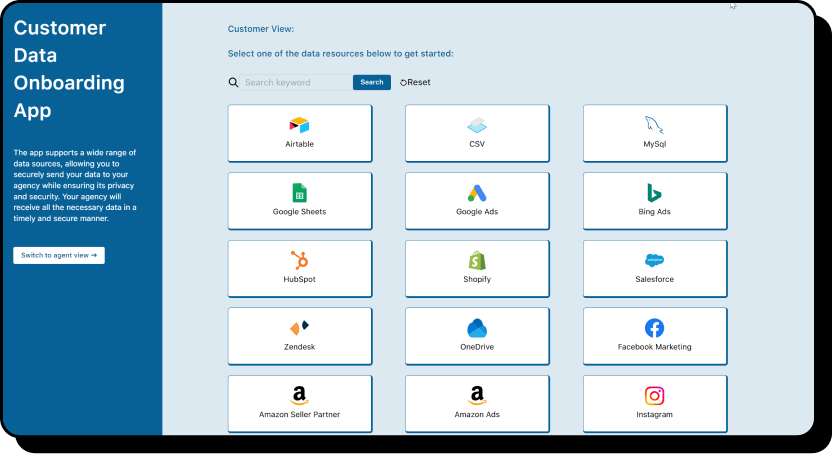Click the Instagram label text

[654, 415]
